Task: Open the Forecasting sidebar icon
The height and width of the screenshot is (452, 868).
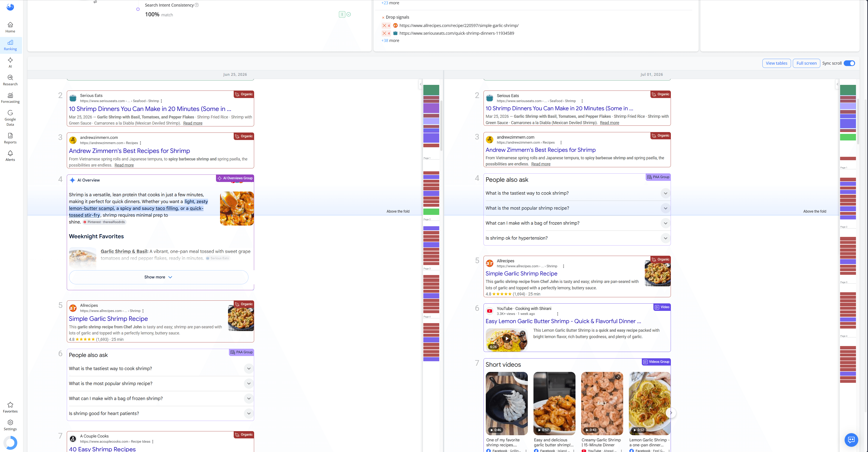Action: 10,98
